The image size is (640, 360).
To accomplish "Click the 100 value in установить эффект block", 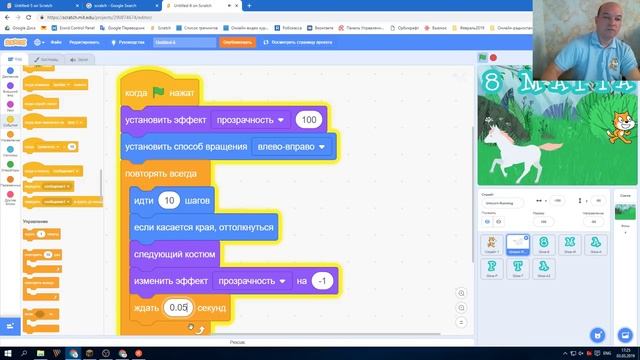I will (x=309, y=120).
